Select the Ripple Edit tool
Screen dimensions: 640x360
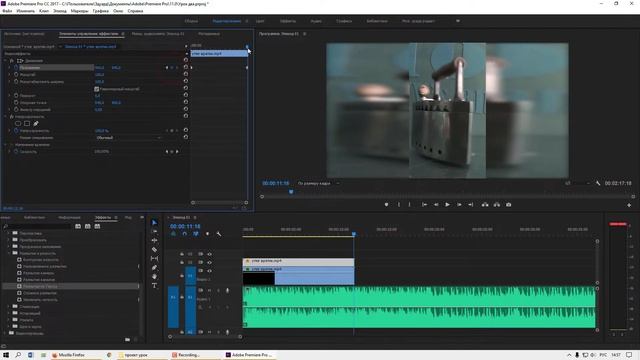pyautogui.click(x=154, y=240)
